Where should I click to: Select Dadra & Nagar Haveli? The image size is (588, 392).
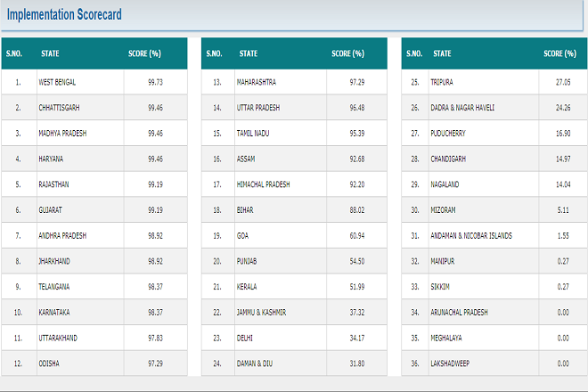pos(463,108)
